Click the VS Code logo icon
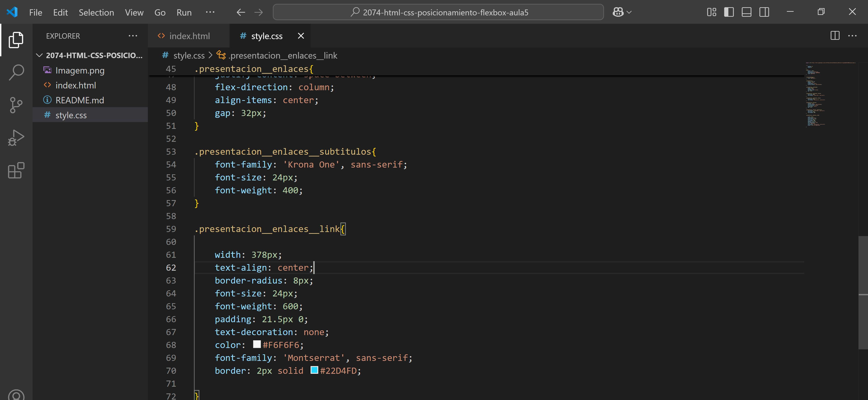Image resolution: width=868 pixels, height=400 pixels. pyautogui.click(x=12, y=12)
